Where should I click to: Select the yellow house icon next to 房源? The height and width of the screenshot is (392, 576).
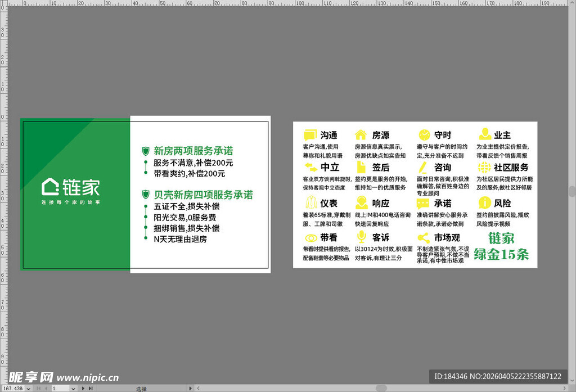click(361, 135)
